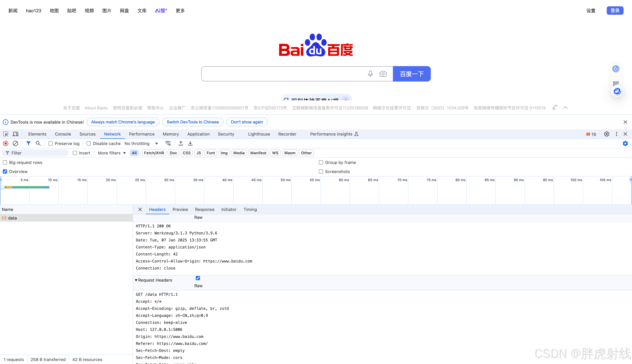
Task: Open DevTools settings gear icon
Action: pyautogui.click(x=607, y=134)
